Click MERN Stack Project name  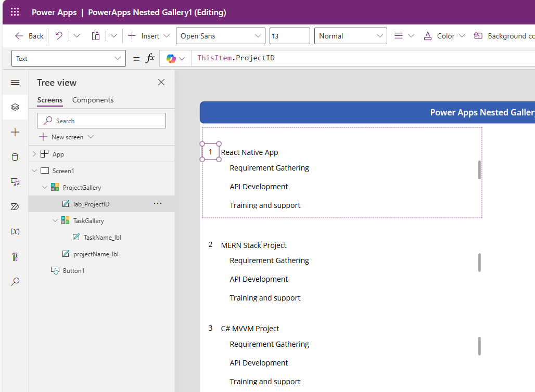[x=253, y=245]
